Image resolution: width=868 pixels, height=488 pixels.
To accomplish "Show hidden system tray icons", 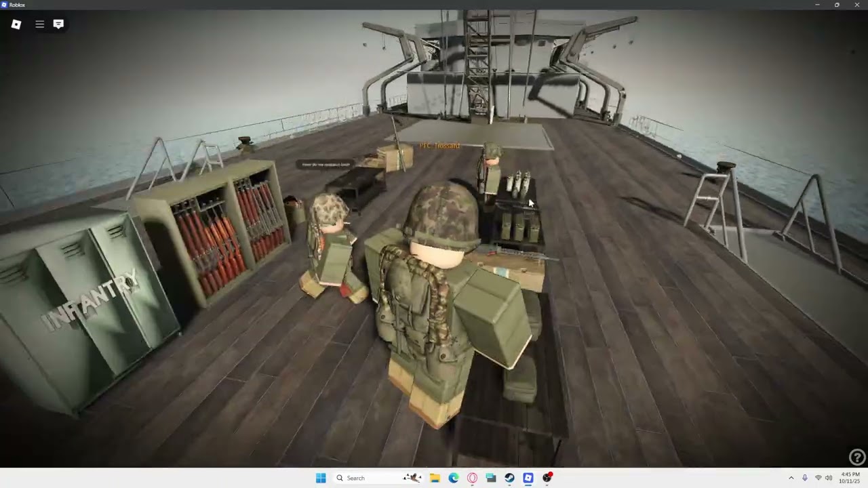I will (791, 478).
